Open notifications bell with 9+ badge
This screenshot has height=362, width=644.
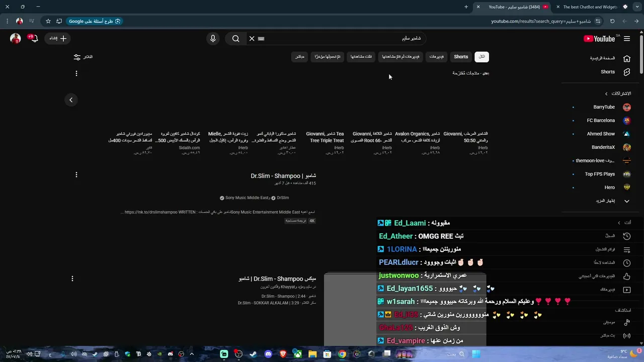coord(34,38)
